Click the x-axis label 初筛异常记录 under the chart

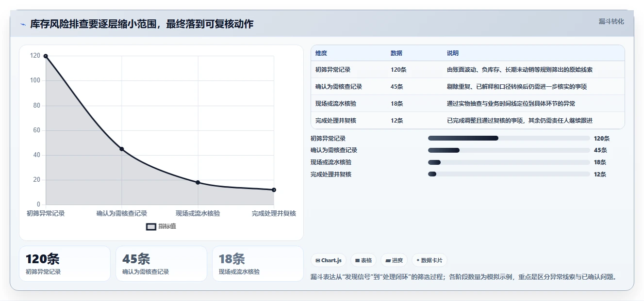[46, 213]
